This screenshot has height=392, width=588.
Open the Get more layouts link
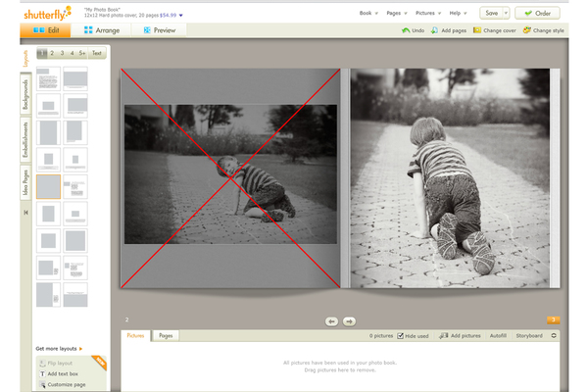coord(59,348)
